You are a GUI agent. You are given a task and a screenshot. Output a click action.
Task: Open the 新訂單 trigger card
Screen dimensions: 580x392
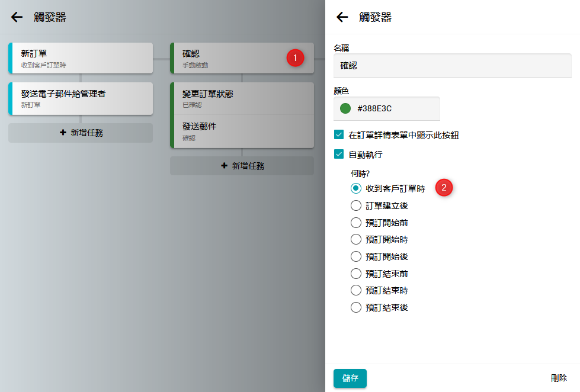pos(81,58)
